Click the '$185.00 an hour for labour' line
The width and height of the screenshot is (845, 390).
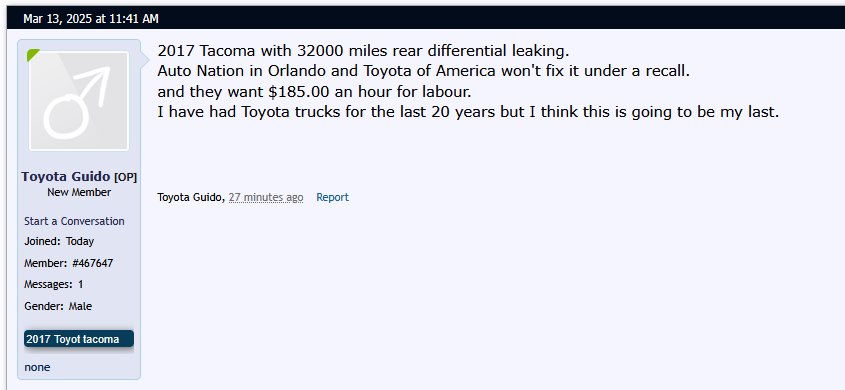click(x=314, y=92)
